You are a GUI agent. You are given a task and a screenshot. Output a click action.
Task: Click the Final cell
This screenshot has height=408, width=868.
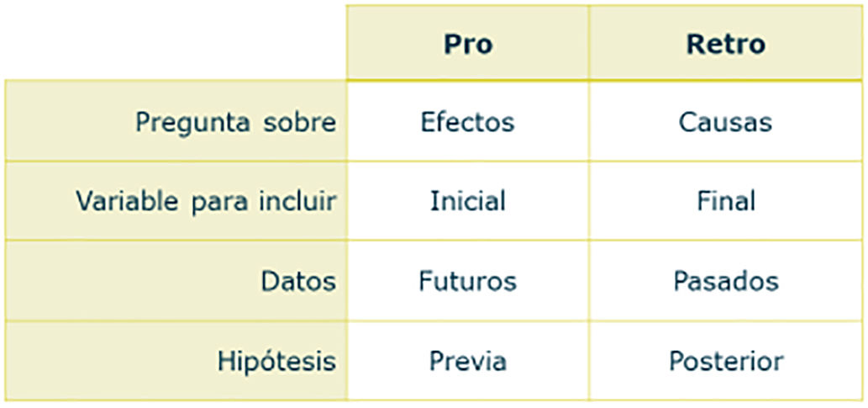(725, 202)
